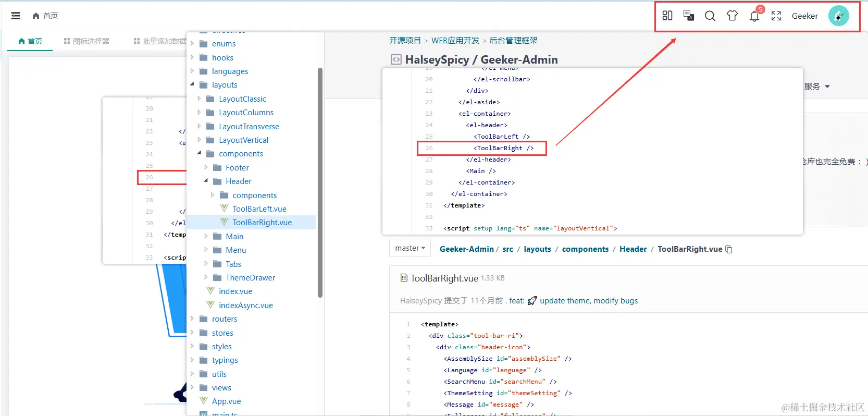Click the Geeker username text
This screenshot has height=416, width=868.
pos(804,16)
